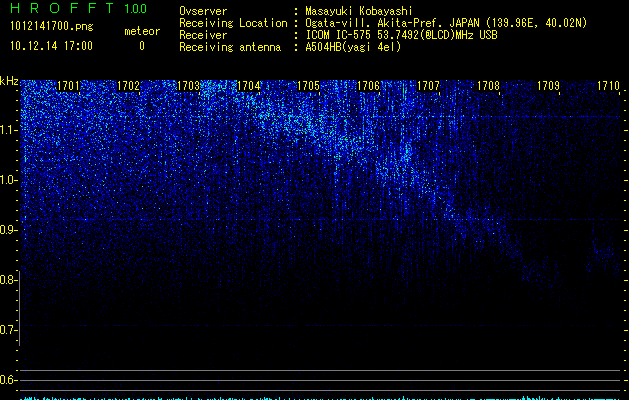This screenshot has width=629, height=400.
Task: Click the kHz axis unit label
Action: (9, 81)
